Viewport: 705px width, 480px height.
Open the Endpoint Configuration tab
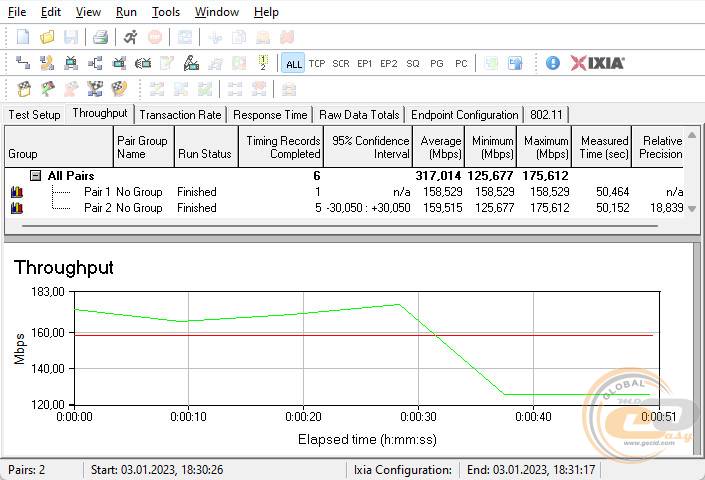[x=464, y=115]
